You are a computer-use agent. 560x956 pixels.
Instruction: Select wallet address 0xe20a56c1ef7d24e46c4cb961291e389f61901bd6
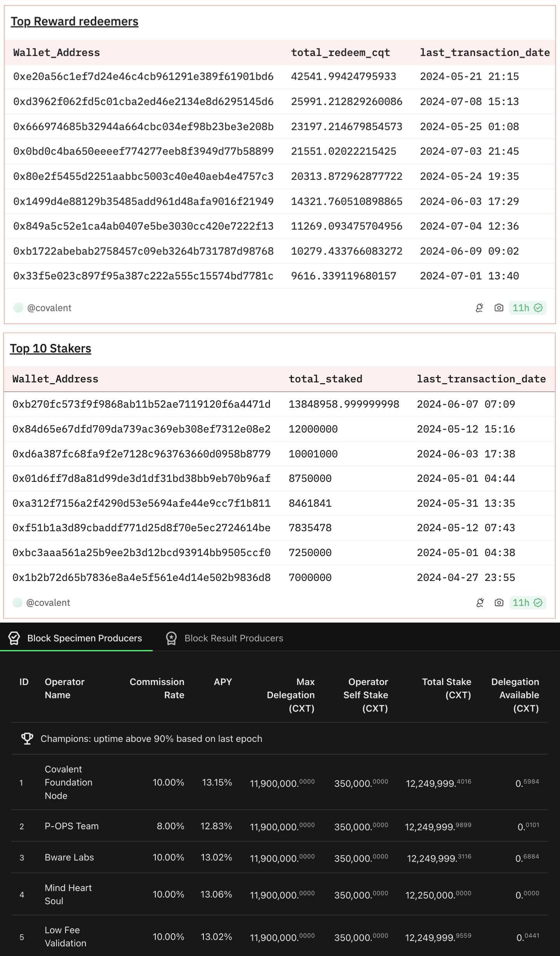[x=143, y=77]
